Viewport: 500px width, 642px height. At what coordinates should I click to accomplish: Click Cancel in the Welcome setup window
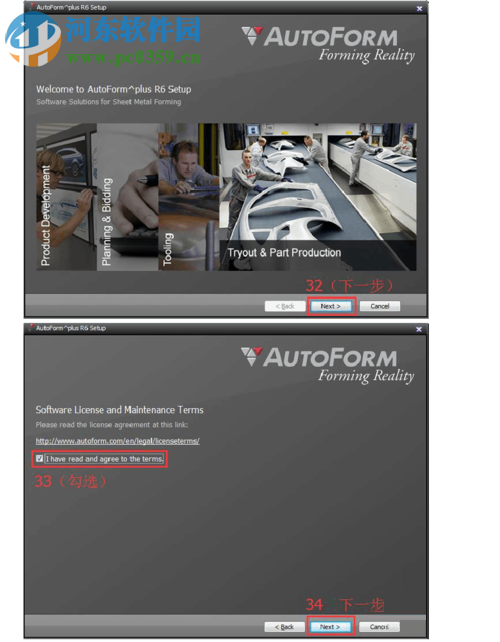(x=380, y=306)
